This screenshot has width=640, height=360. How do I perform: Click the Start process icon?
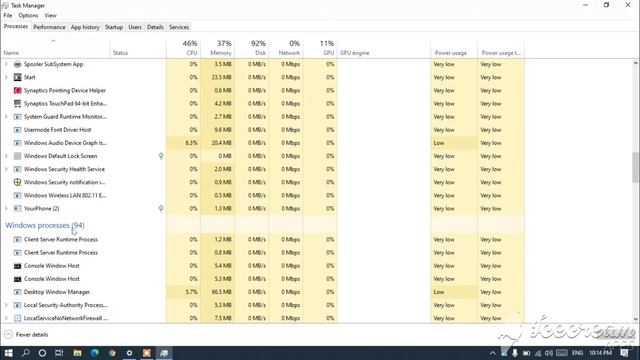tap(17, 77)
